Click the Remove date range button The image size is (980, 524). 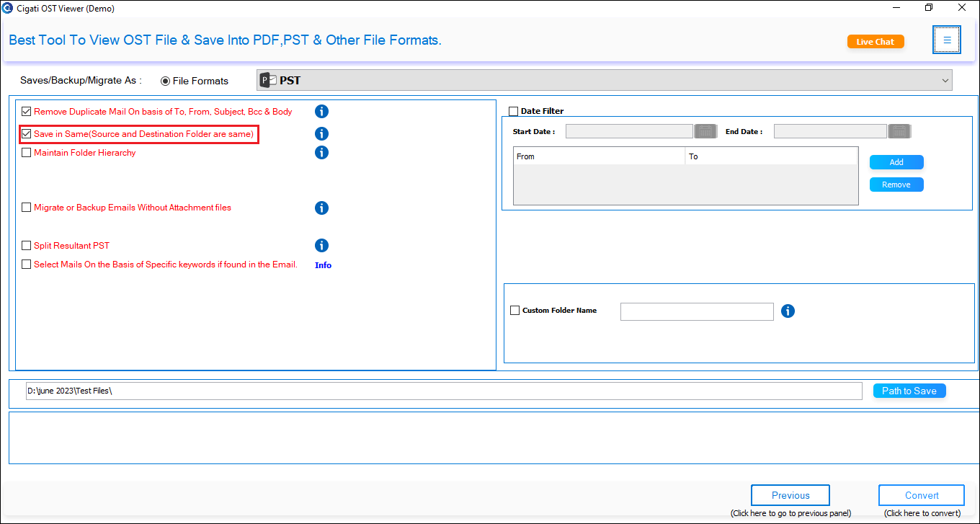pos(896,185)
